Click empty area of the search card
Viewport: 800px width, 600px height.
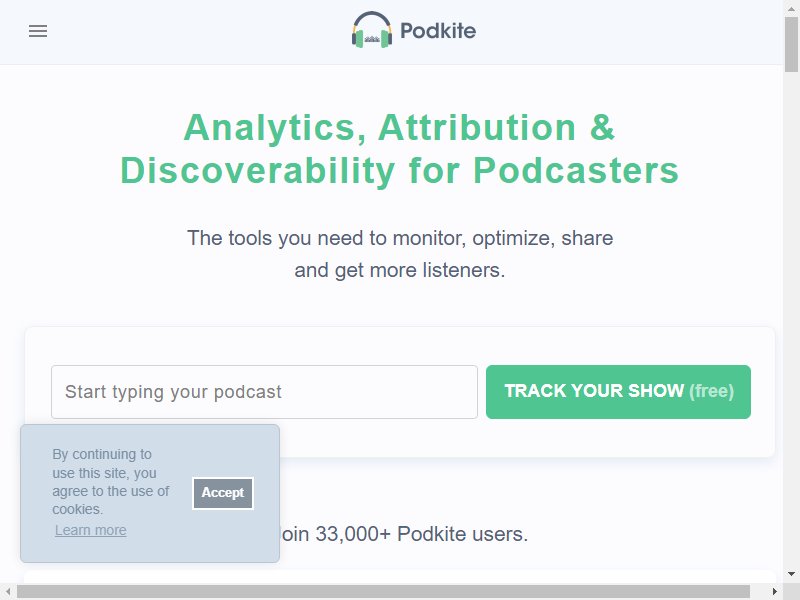coord(510,439)
